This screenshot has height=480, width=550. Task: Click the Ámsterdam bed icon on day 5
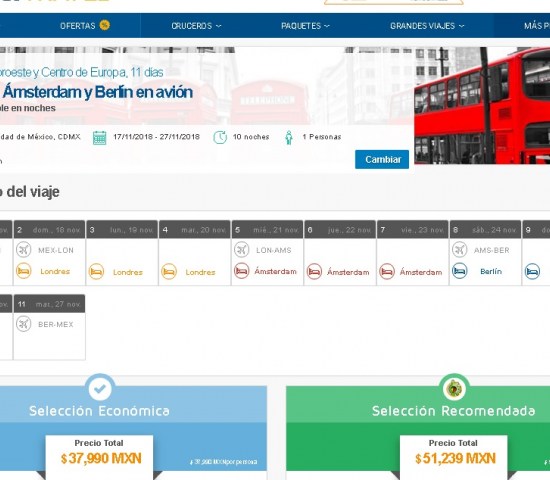[242, 271]
